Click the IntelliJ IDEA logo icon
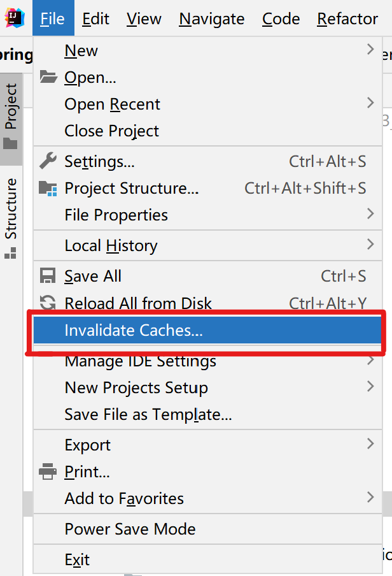Image resolution: width=392 pixels, height=576 pixels. pyautogui.click(x=13, y=18)
